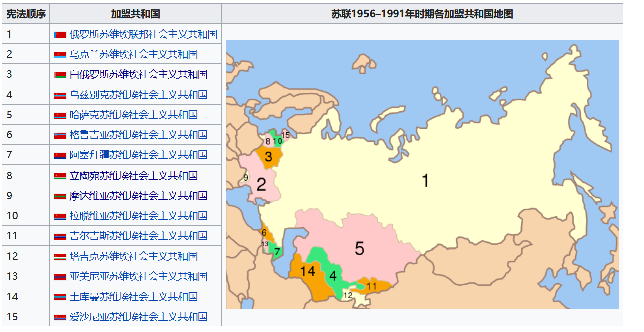This screenshot has height=332, width=644.
Task: Click the flag icon beside 拉脱维亚苏维埃社会主义共和国
Action: (x=60, y=216)
